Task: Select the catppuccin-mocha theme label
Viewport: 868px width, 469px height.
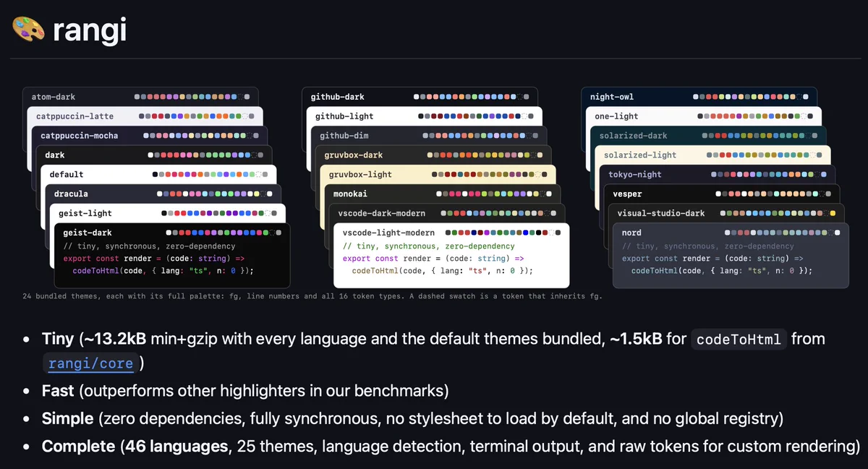Action: [x=80, y=136]
